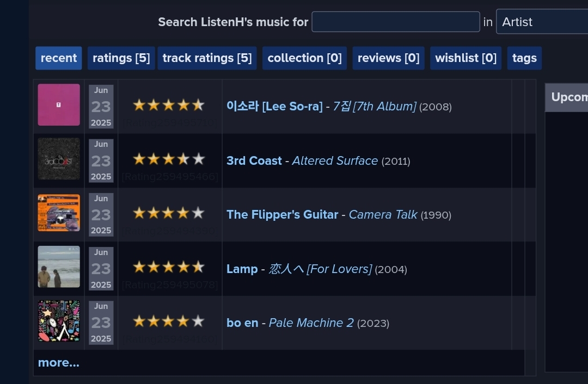Focus the Search ListenH's music input field

[396, 22]
